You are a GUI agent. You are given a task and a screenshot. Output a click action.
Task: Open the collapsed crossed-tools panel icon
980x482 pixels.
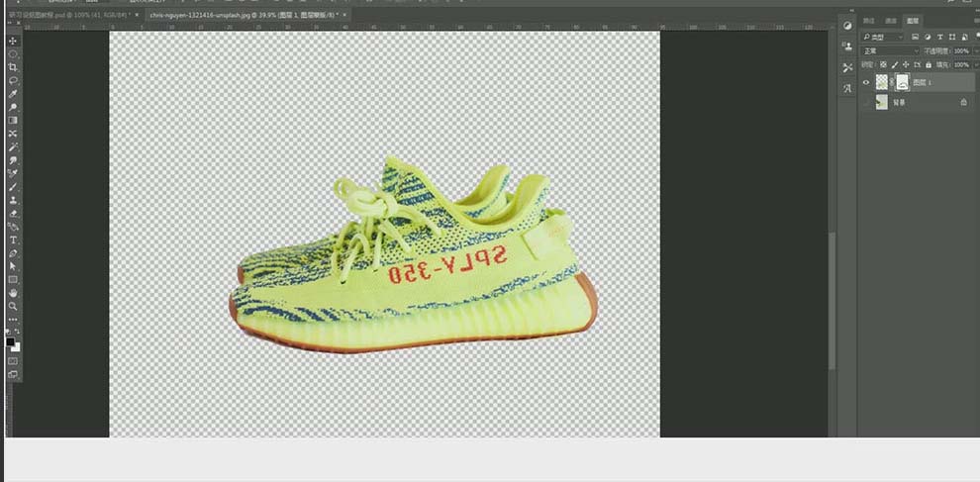[847, 67]
